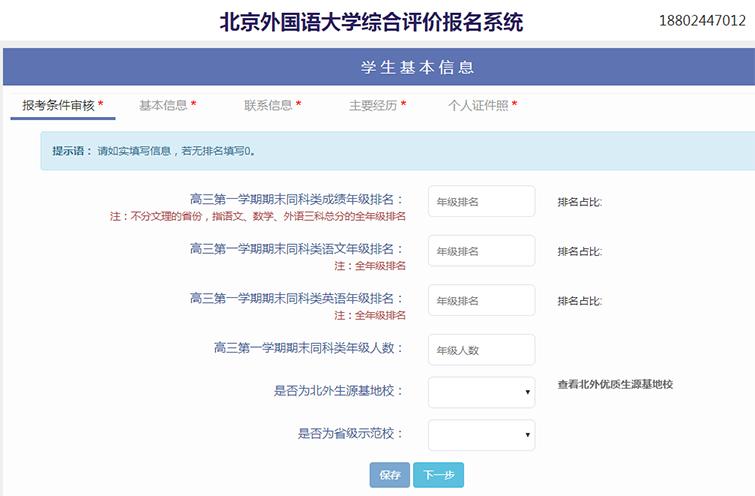The height and width of the screenshot is (496, 755).
Task: Click 注：全年级排名 under the 英语 label
Action: coord(370,315)
